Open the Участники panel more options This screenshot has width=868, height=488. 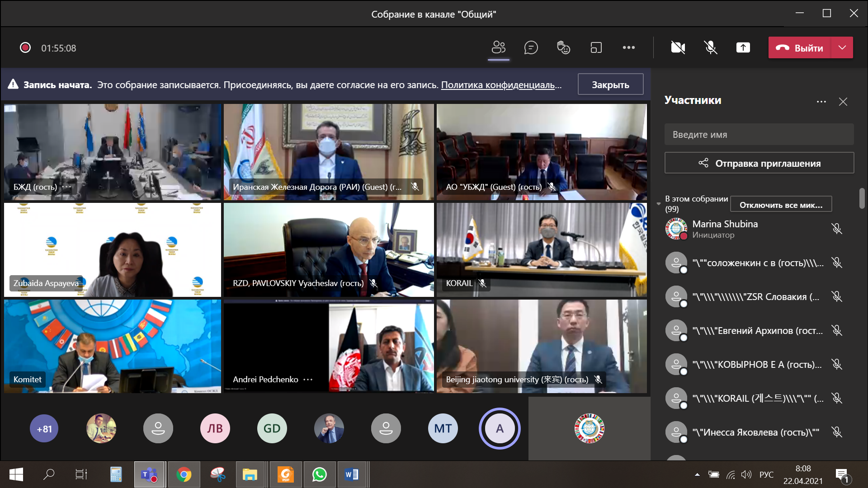coord(821,102)
